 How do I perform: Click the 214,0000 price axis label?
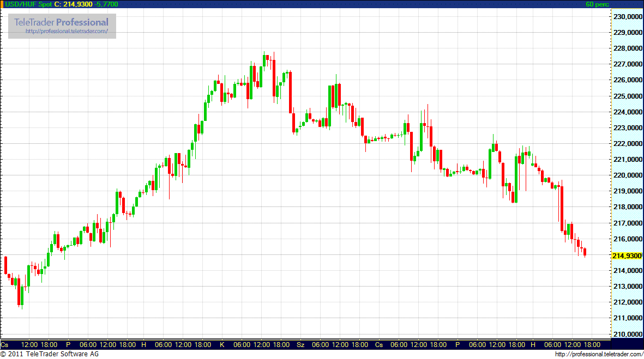tap(628, 271)
